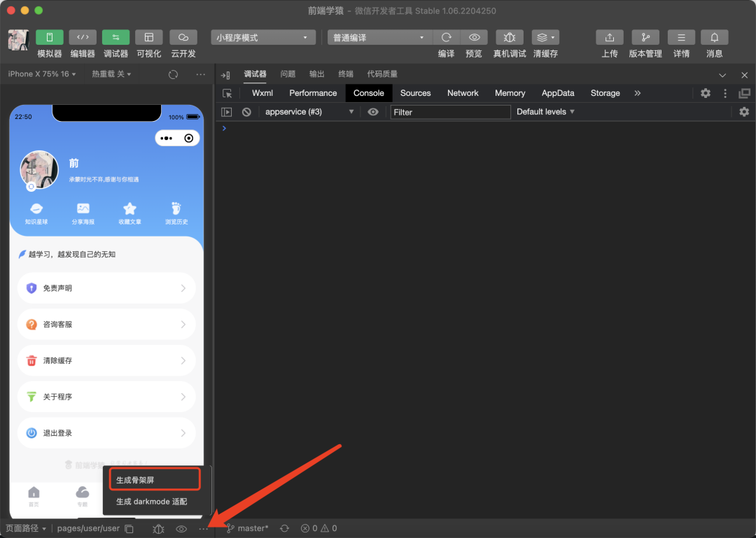Click the real-device debug (真机调试) bug icon
Screen dimensions: 756x538
509,38
